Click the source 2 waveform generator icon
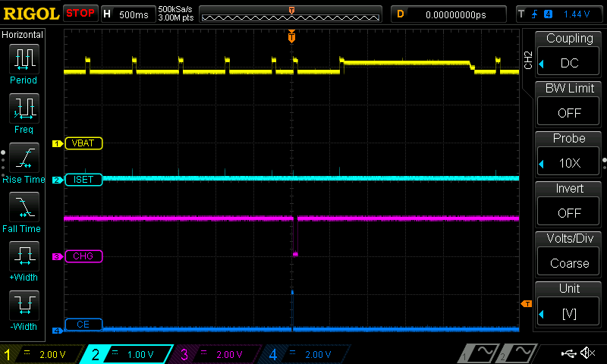Screen dimensions: 607x364 pos(516,354)
